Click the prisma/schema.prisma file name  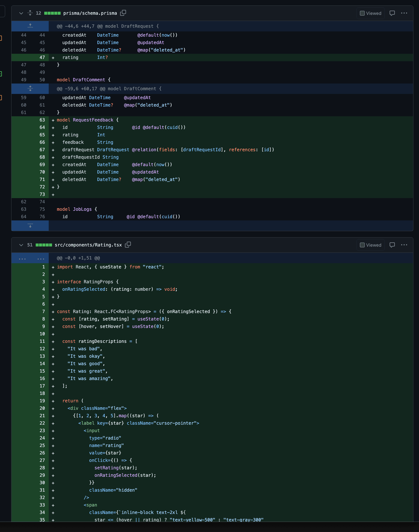pos(90,13)
